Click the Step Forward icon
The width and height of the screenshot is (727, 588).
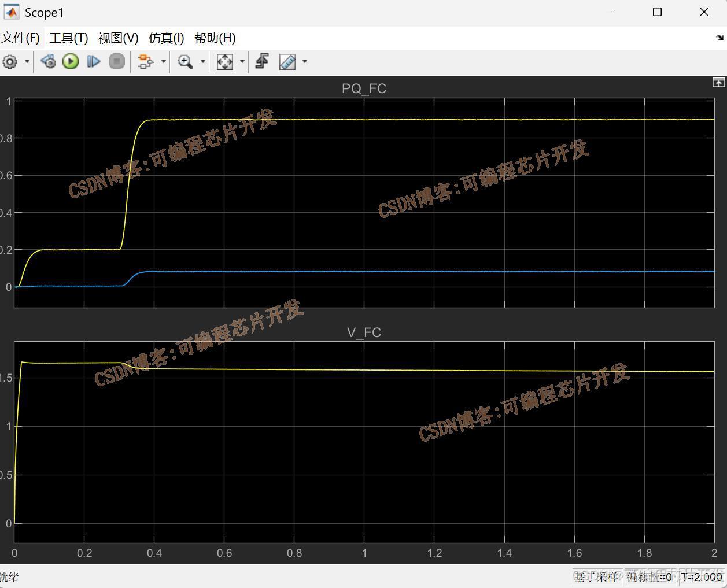point(93,61)
